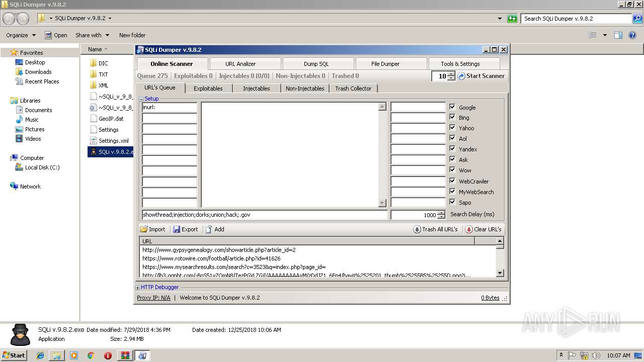
Task: Switch to the Dump SQL tab
Action: click(318, 64)
